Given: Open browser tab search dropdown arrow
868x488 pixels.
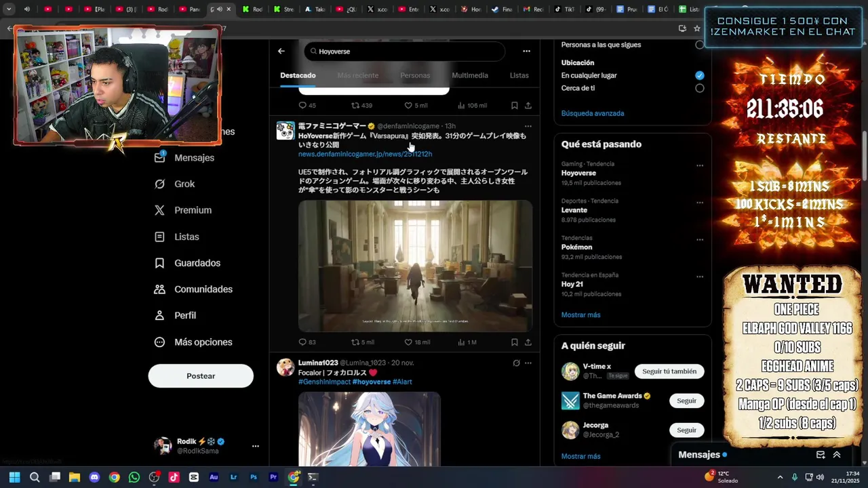Looking at the screenshot, I should click(9, 9).
